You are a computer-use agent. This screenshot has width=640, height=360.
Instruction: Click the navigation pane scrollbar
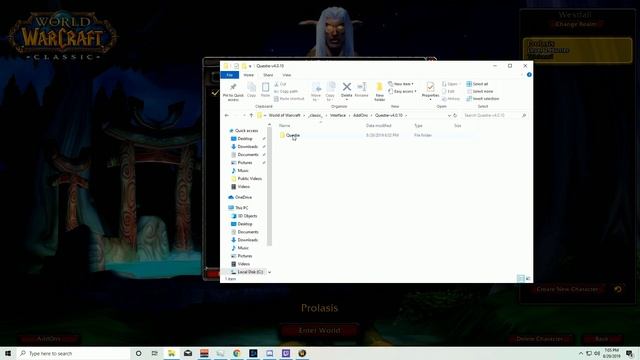(x=269, y=186)
